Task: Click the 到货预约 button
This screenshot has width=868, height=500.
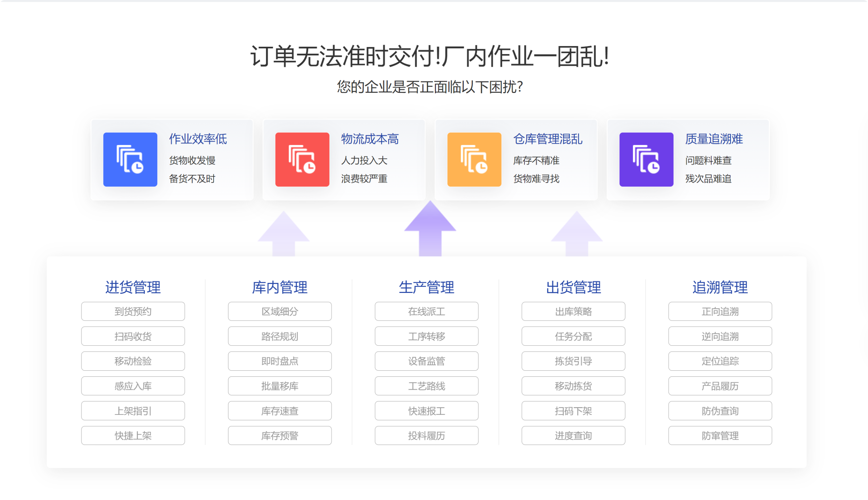Action: (x=133, y=311)
